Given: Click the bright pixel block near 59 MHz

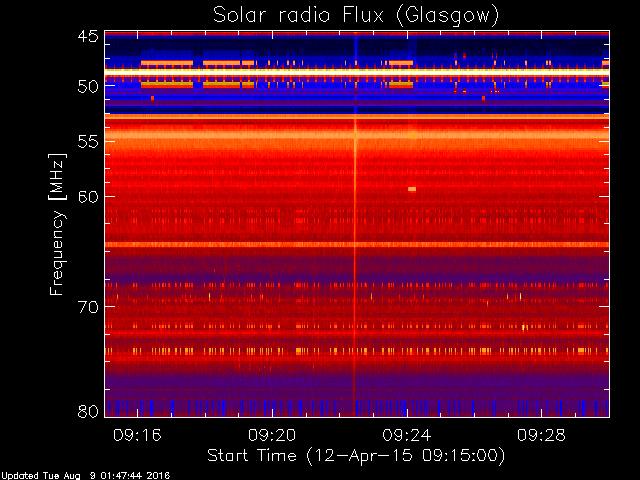Looking at the screenshot, I should pyautogui.click(x=412, y=189).
